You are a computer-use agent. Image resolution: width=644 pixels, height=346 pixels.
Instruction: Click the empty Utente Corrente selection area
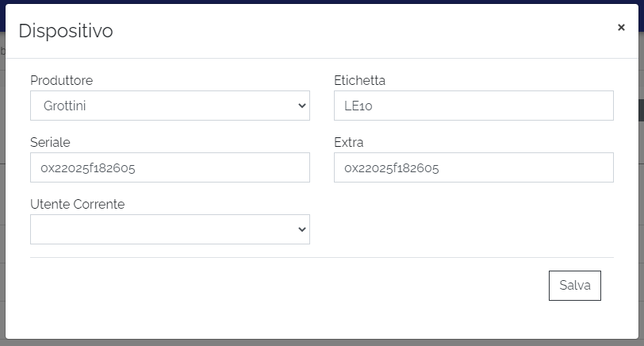[x=159, y=229]
